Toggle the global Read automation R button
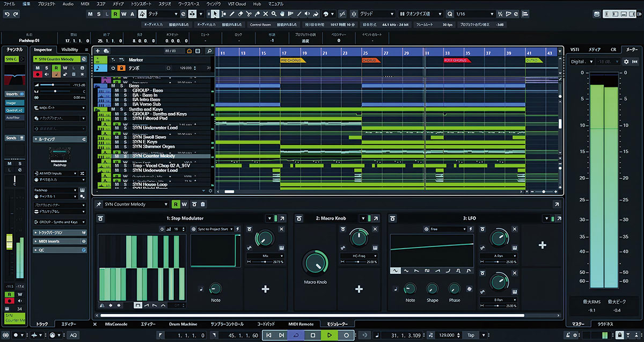Image resolution: width=644 pixels, height=342 pixels. point(116,13)
